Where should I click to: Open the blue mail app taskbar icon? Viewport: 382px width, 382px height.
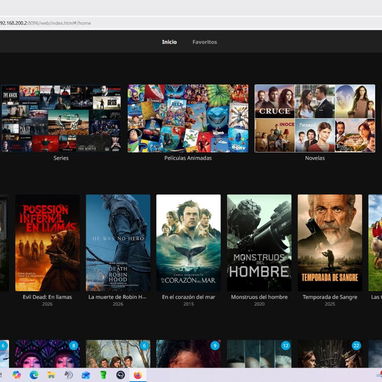point(86,375)
